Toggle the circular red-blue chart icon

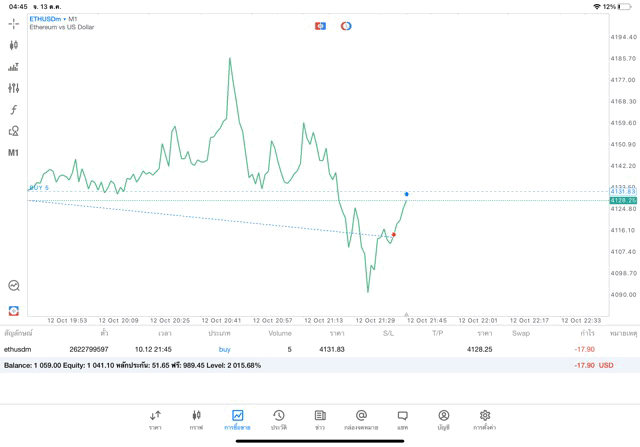pyautogui.click(x=346, y=26)
